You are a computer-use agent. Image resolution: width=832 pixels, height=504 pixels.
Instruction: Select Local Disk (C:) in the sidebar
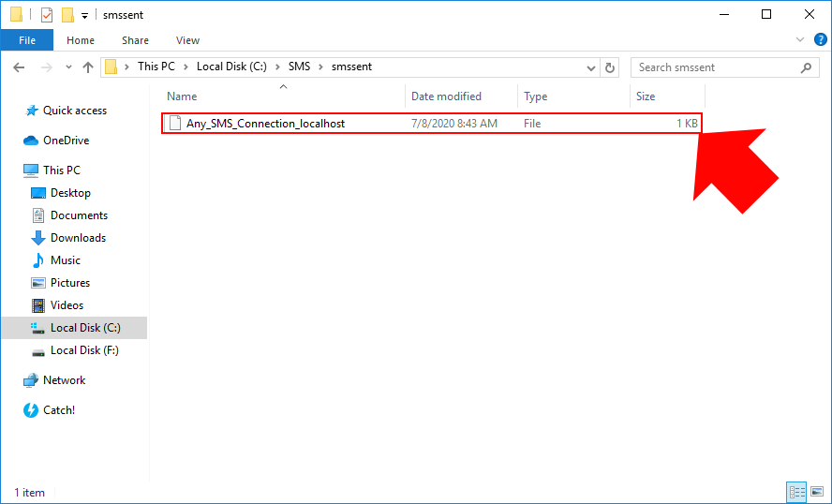[x=74, y=328]
